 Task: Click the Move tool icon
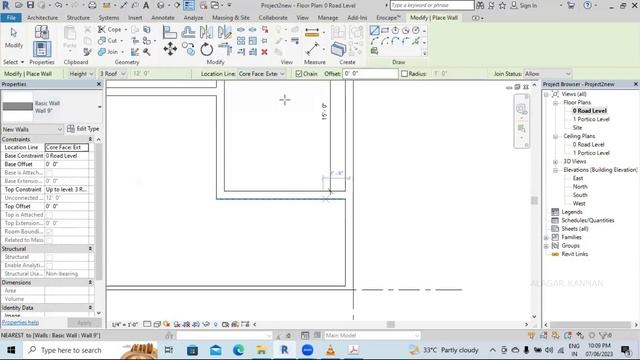(x=170, y=49)
